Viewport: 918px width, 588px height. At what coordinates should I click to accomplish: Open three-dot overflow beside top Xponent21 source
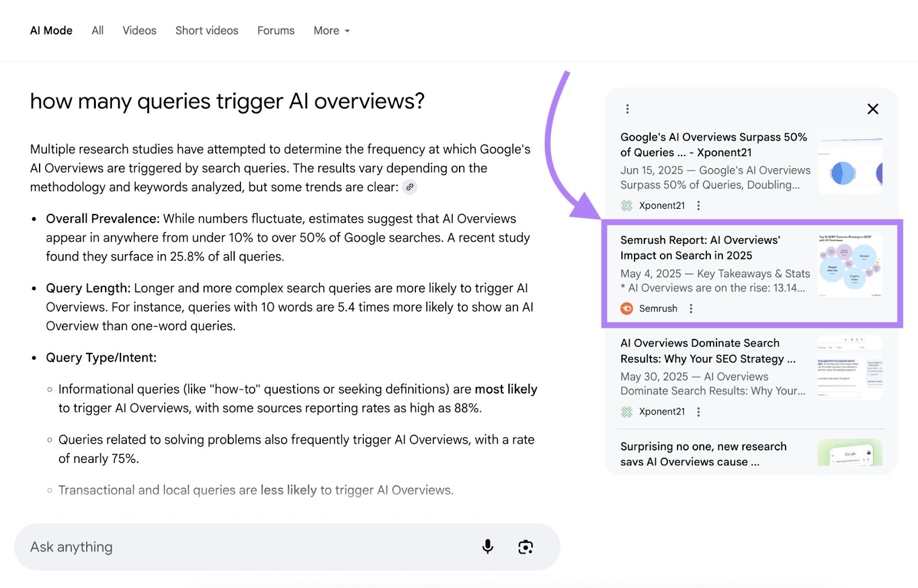(698, 205)
